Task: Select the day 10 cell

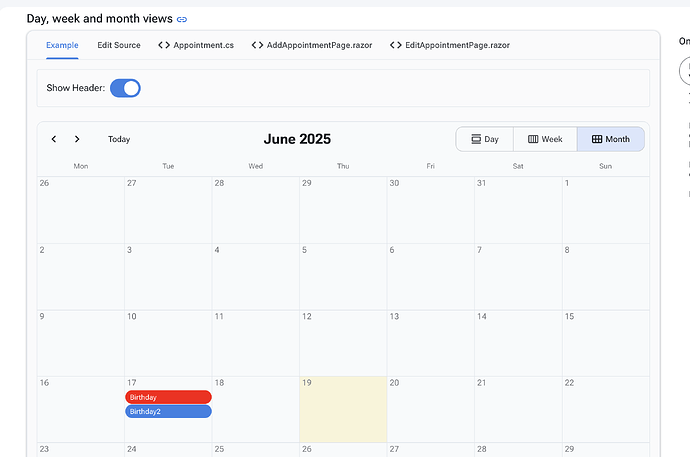Action: coord(168,343)
